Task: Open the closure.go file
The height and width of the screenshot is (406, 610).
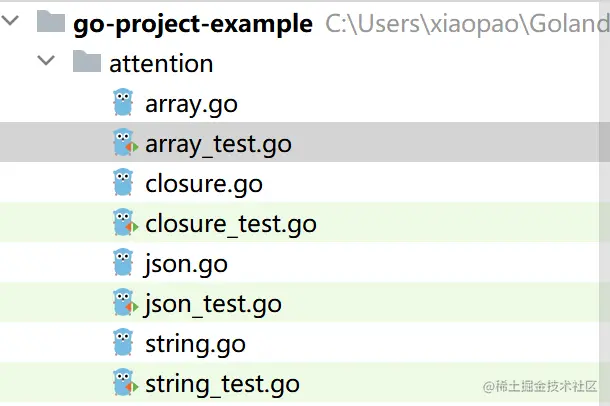Action: pyautogui.click(x=204, y=183)
